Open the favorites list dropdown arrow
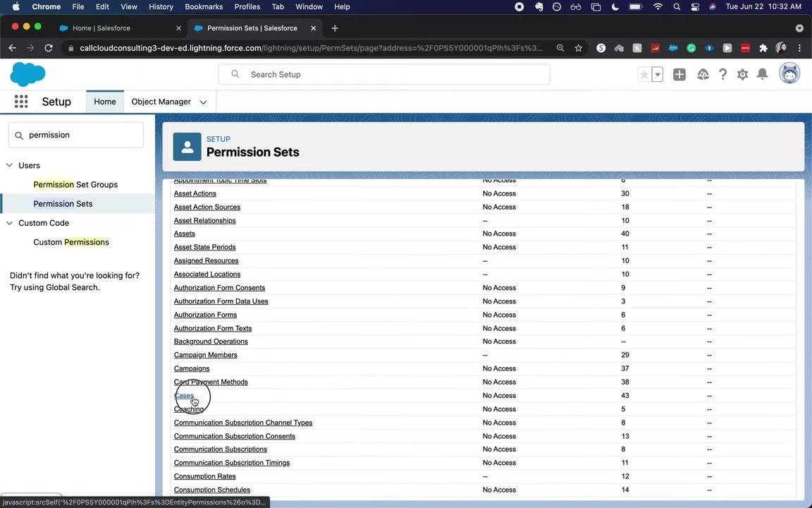This screenshot has width=812, height=508. 657,75
